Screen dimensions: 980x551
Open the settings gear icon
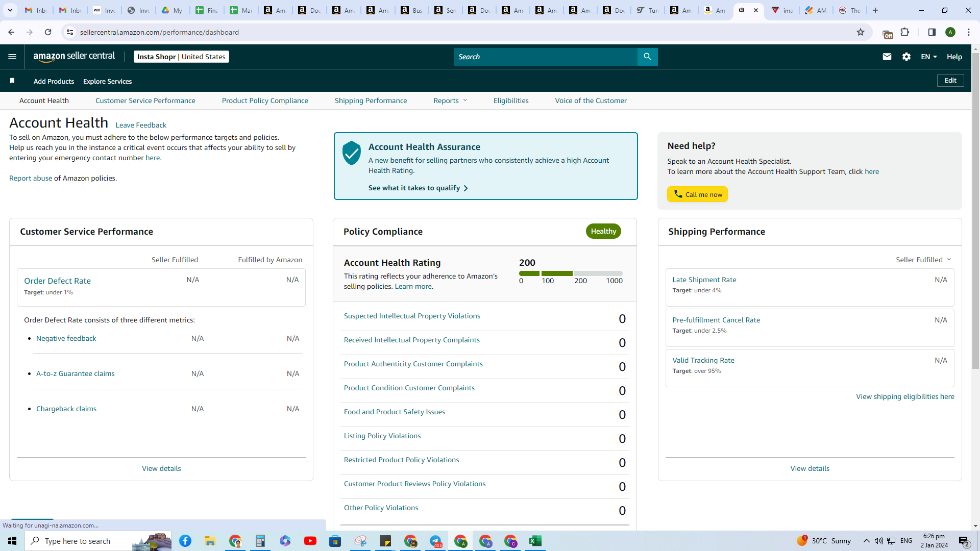(906, 57)
